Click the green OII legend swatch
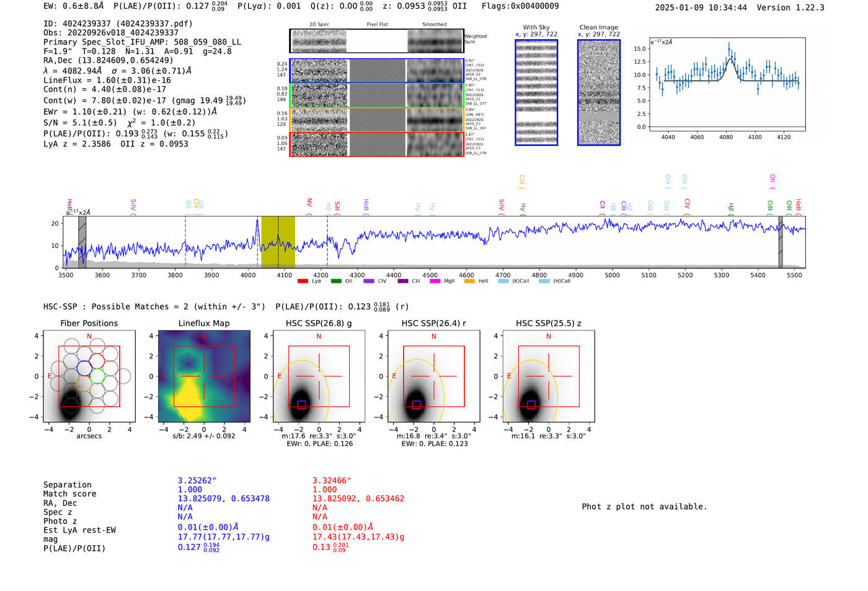Image resolution: width=868 pixels, height=591 pixels. [336, 282]
